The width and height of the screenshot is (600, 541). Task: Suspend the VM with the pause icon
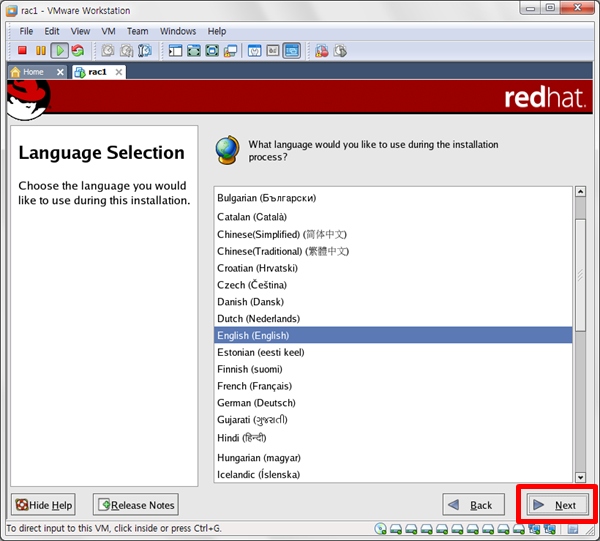tap(41, 51)
